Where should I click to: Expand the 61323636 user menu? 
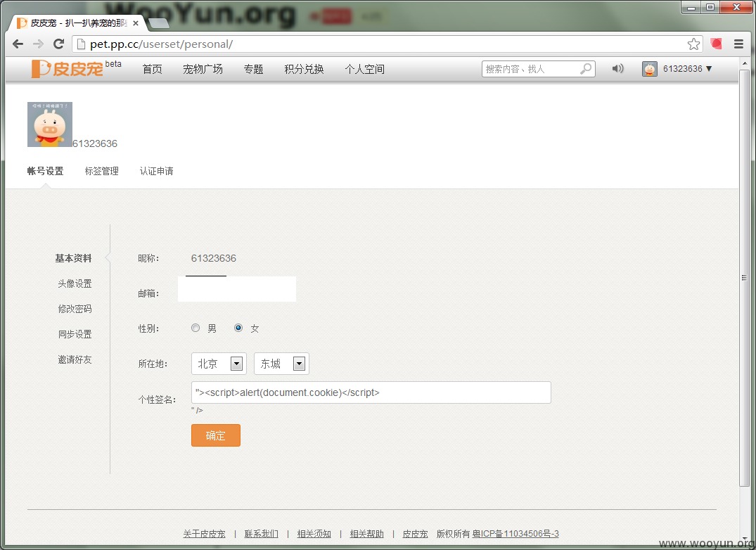688,68
